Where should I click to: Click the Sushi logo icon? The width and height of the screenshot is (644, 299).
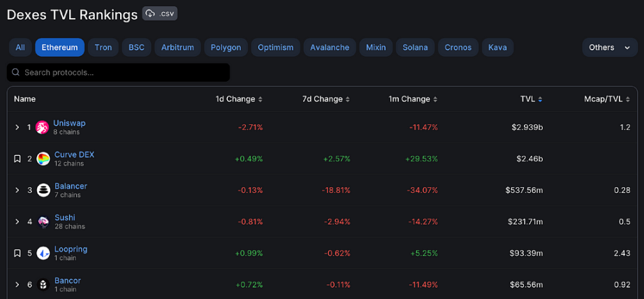(43, 221)
